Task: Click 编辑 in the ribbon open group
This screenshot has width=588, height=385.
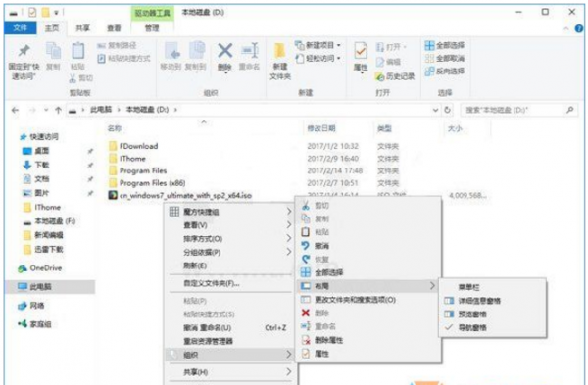Action: [388, 62]
